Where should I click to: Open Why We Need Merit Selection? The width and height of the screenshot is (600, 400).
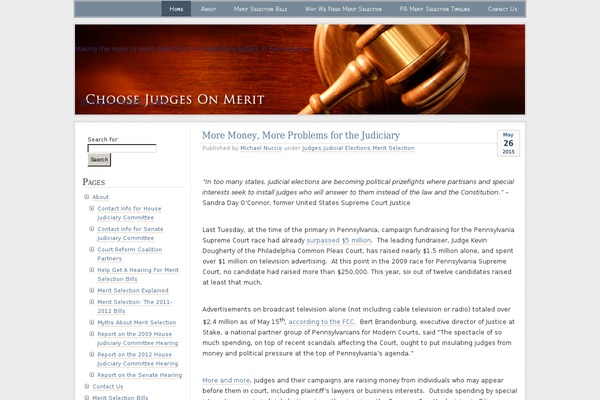343,9
